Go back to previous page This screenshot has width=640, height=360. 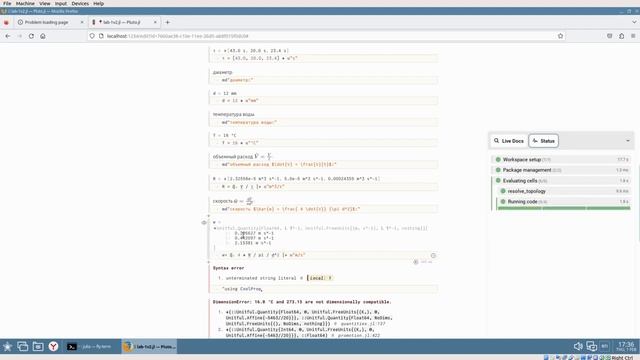click(x=8, y=36)
